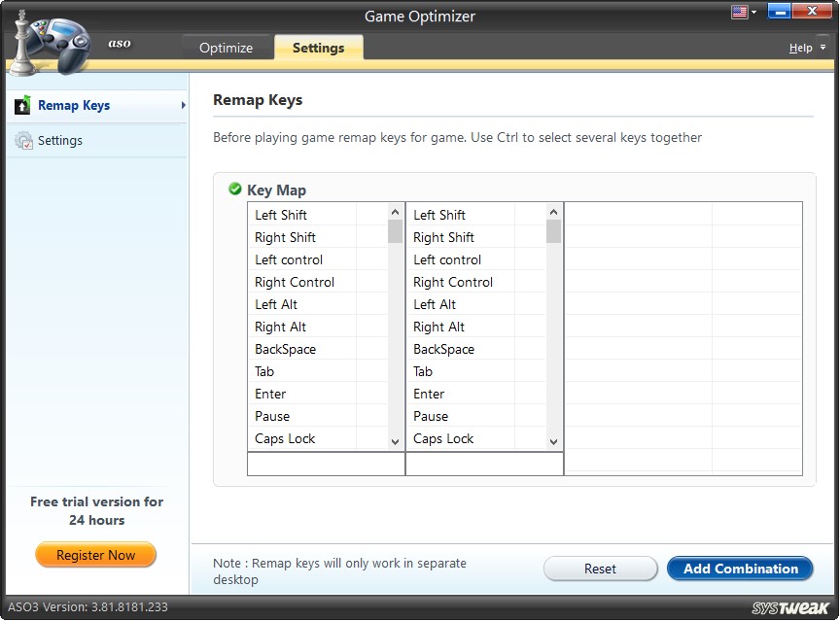This screenshot has width=840, height=621.
Task: Switch to the Optimize tab
Action: (227, 46)
